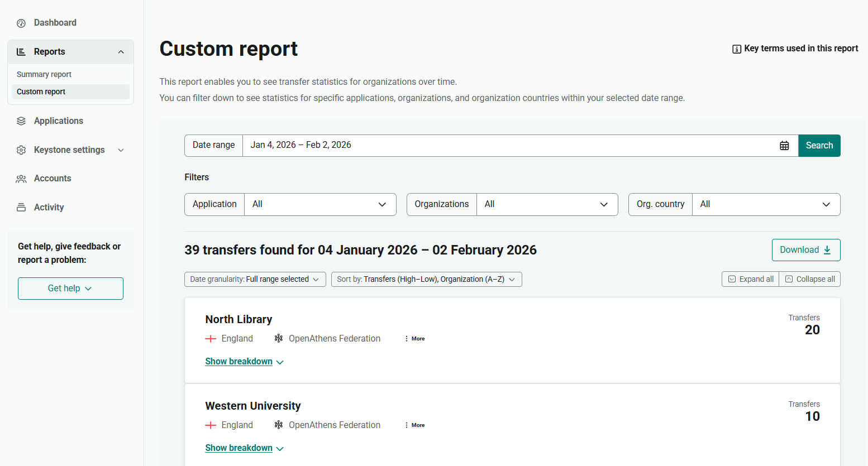The image size is (868, 466).
Task: Show breakdown for North Library
Action: click(239, 361)
